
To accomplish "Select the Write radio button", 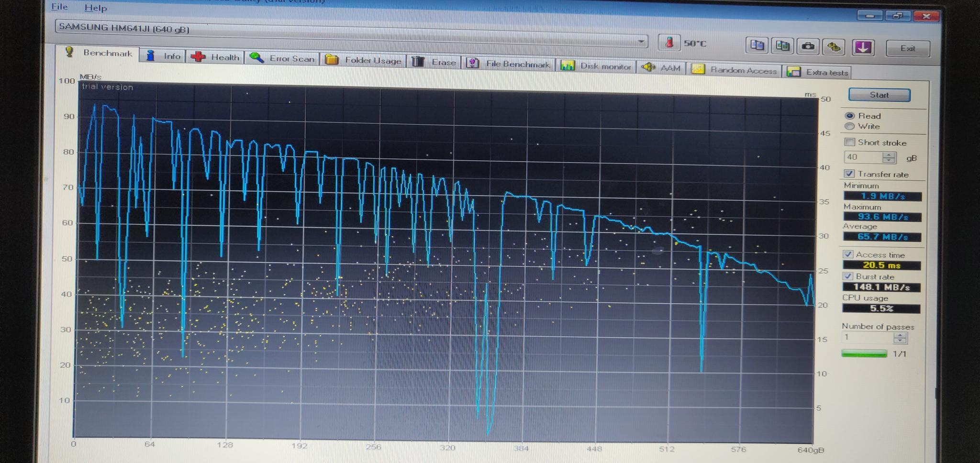I will coord(849,126).
